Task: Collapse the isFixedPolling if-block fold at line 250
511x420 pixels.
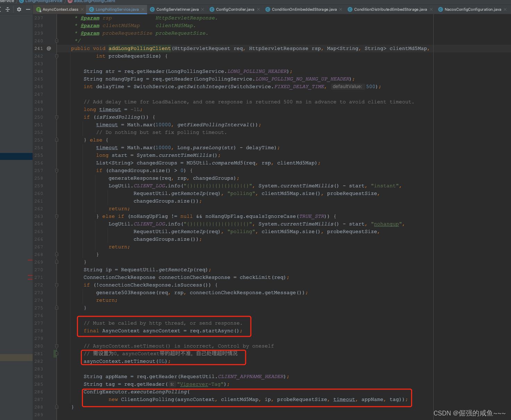Action: point(57,117)
